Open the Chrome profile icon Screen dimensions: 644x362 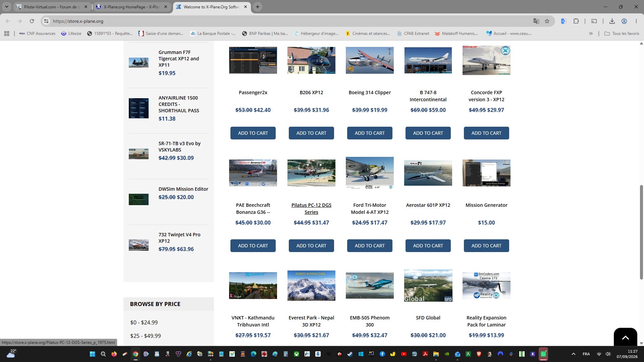click(624, 21)
